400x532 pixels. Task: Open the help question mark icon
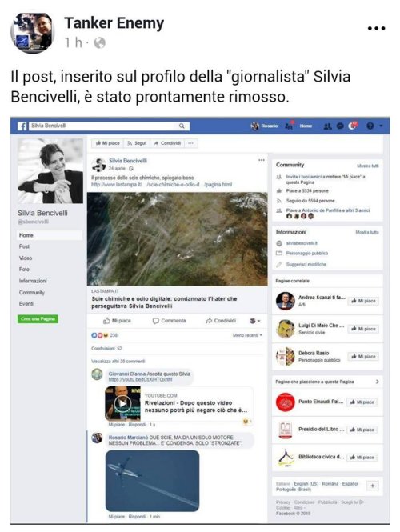pos(370,126)
